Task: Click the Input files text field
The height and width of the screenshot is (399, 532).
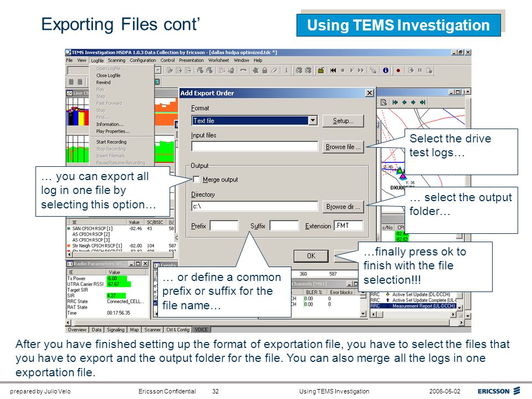Action: tap(255, 146)
